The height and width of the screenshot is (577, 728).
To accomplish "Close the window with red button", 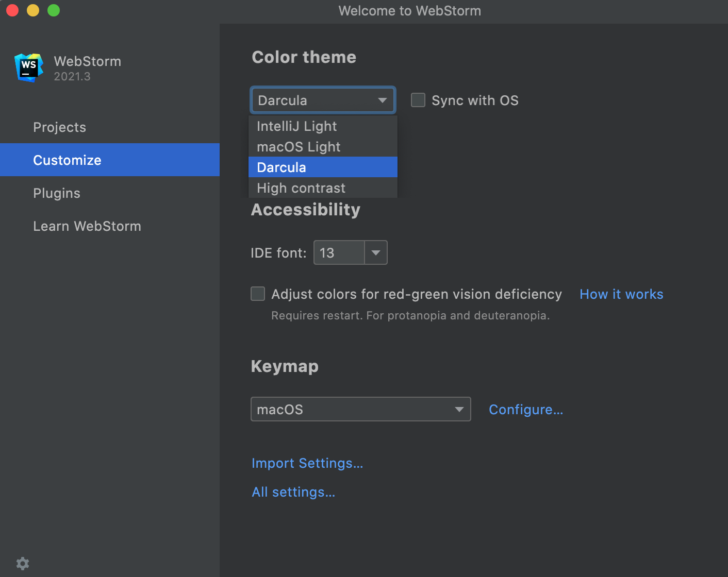I will click(x=12, y=10).
